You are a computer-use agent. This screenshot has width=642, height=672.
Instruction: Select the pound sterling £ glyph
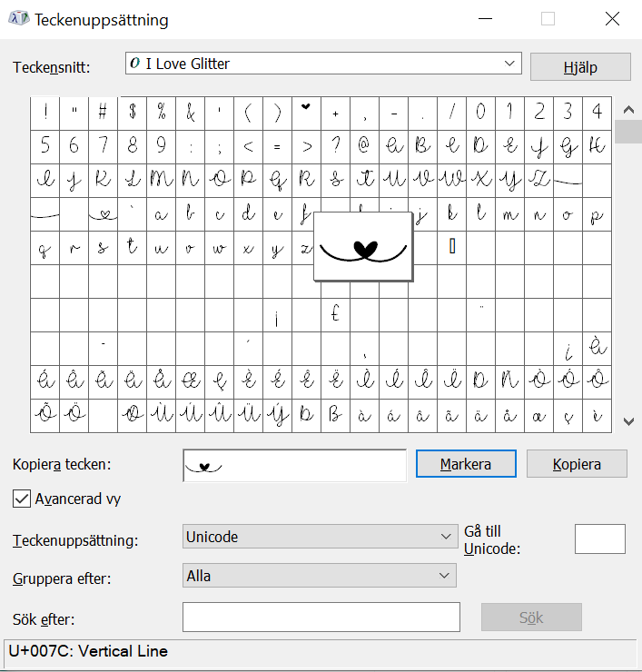coord(335,315)
